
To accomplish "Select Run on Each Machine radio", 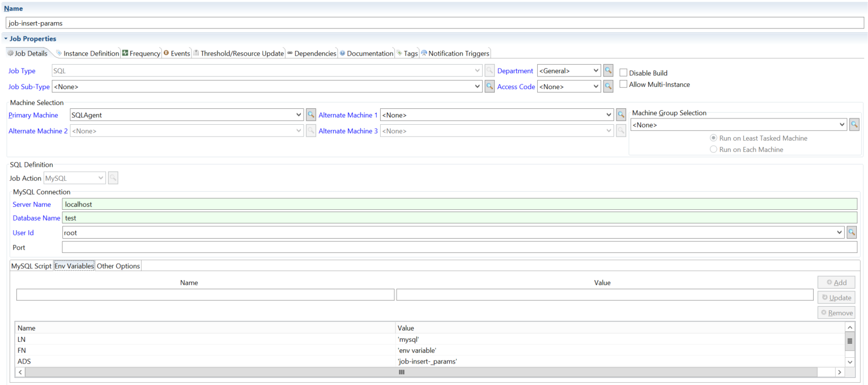I will 713,150.
